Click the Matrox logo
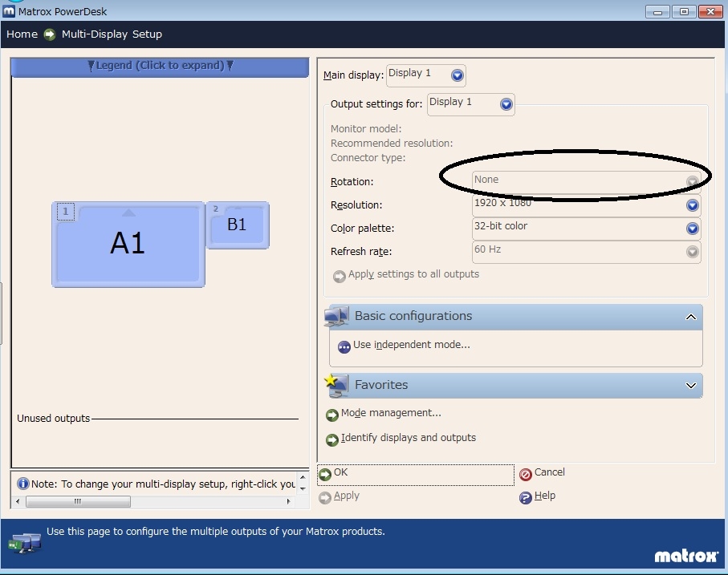Screen dimensions: 728x575 686,556
